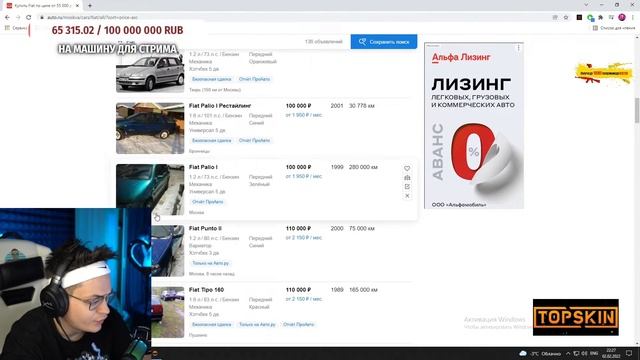Add Fiat Palio I listing to comparison
Screen dimensions: 640x360
point(407,178)
